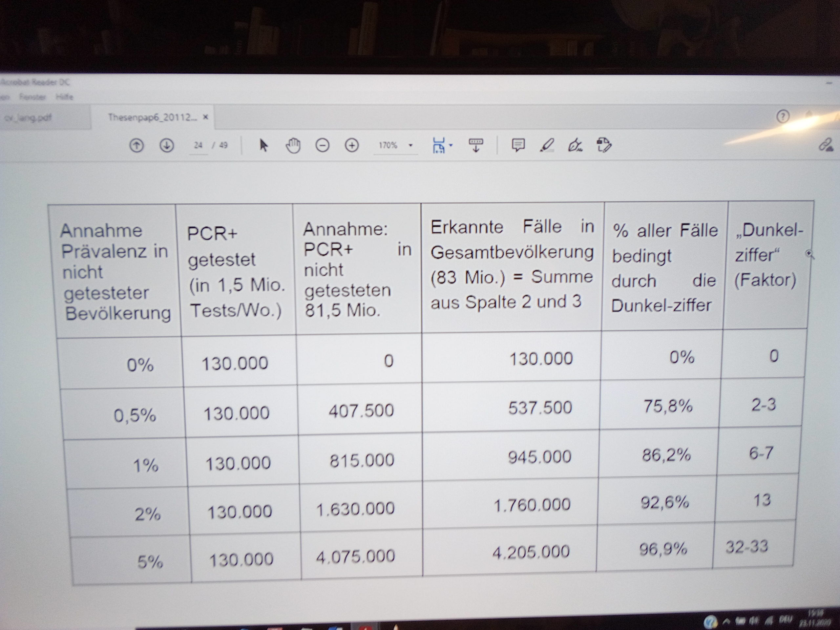Screen dimensions: 840x630
Task: Click the stamp tool at toolbar end
Action: point(604,145)
